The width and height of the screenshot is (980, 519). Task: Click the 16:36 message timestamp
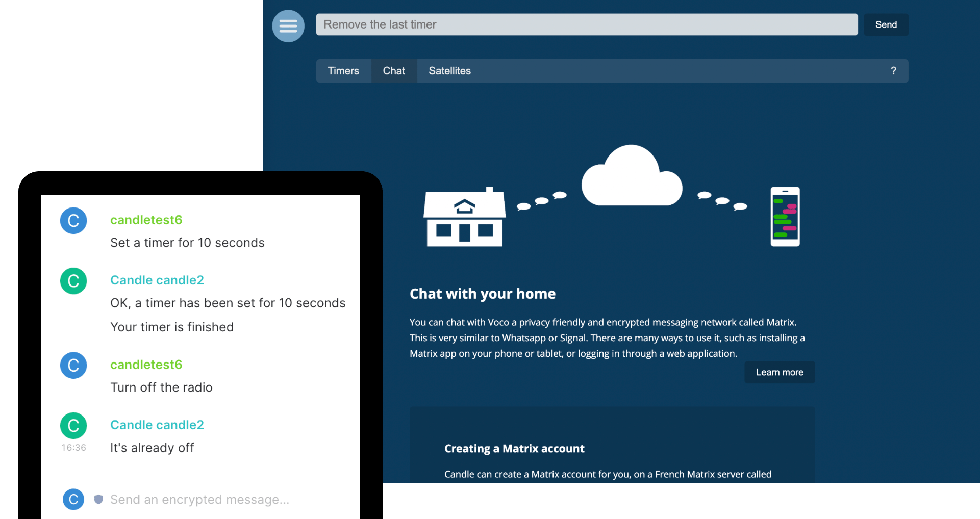pos(73,448)
